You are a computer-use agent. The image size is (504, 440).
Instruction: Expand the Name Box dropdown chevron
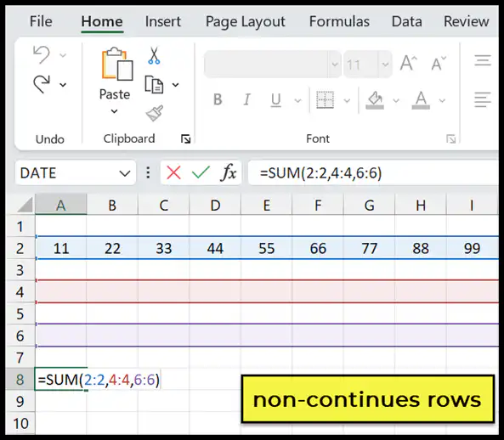click(x=125, y=173)
